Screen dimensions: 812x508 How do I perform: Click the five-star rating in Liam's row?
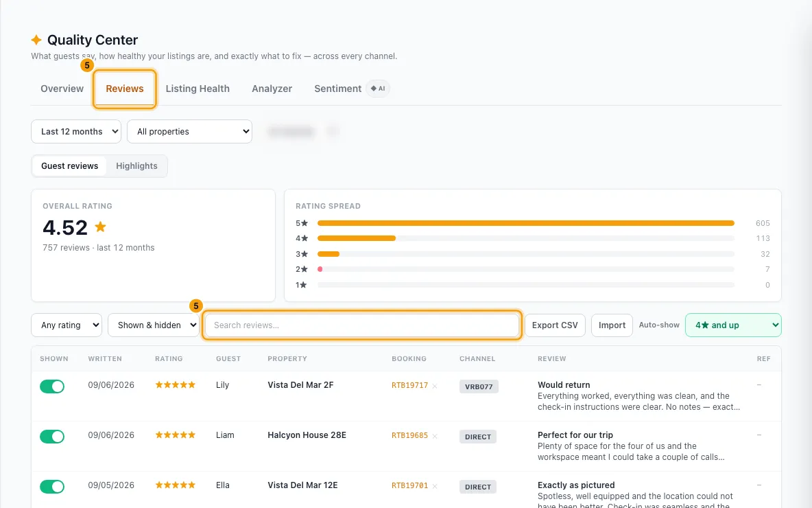(x=176, y=435)
